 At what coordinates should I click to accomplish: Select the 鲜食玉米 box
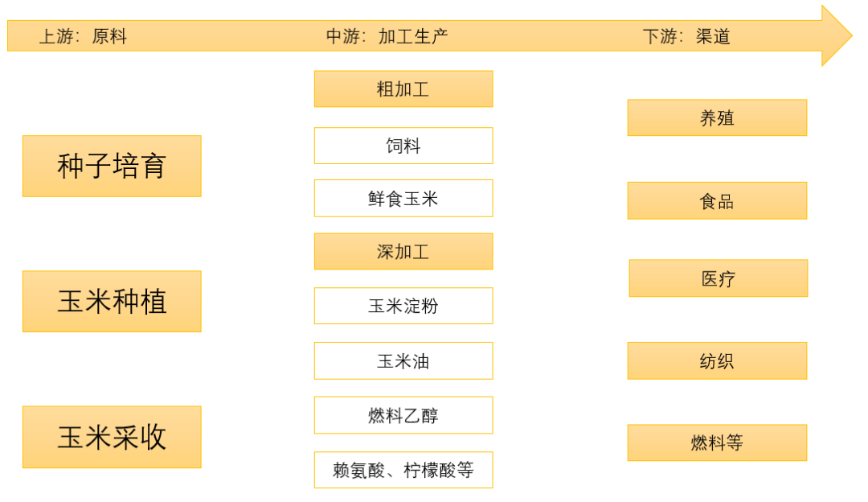(x=403, y=198)
